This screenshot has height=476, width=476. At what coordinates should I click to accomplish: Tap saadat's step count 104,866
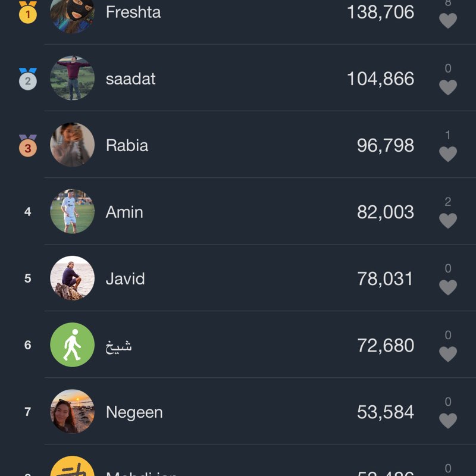(380, 79)
